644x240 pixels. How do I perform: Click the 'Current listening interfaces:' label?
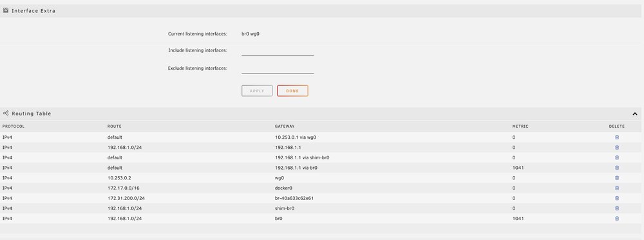198,34
